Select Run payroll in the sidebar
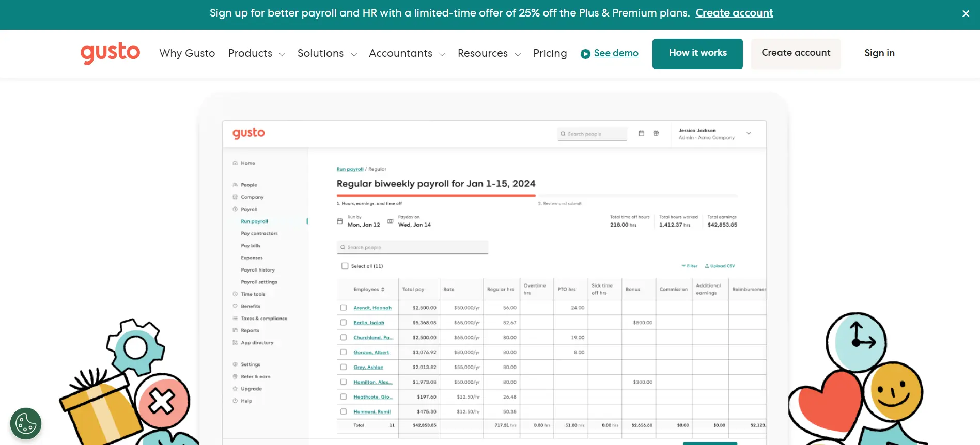Screen dimensions: 980x445 tap(254, 221)
